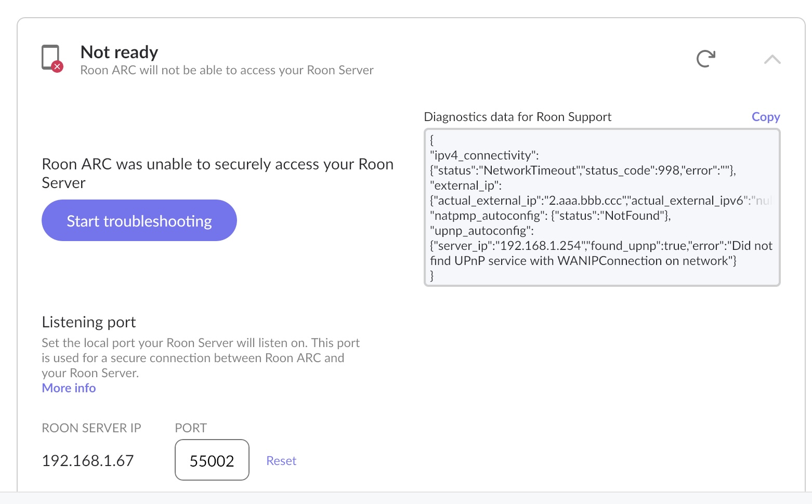Click the "natpmp_autoconfig" NotFound line
Viewport: 812px width, 504px height.
(551, 216)
